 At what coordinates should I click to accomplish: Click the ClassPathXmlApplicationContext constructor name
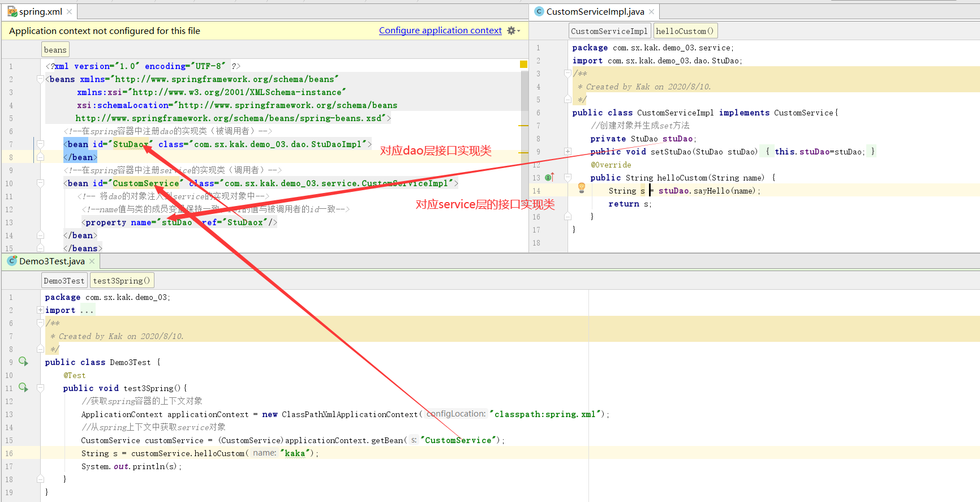click(x=350, y=414)
